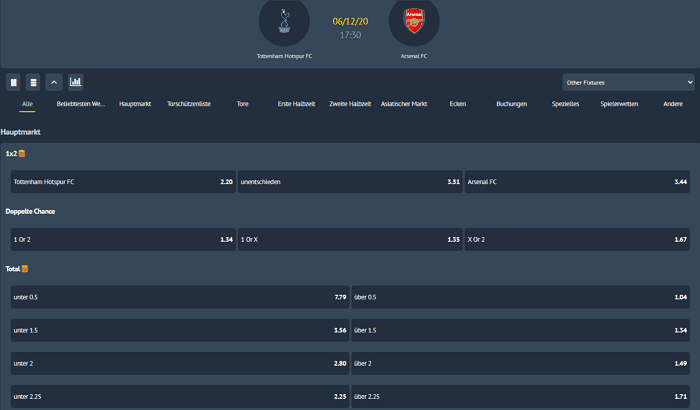Open the Buchungen tab
The width and height of the screenshot is (700, 410).
pyautogui.click(x=512, y=104)
